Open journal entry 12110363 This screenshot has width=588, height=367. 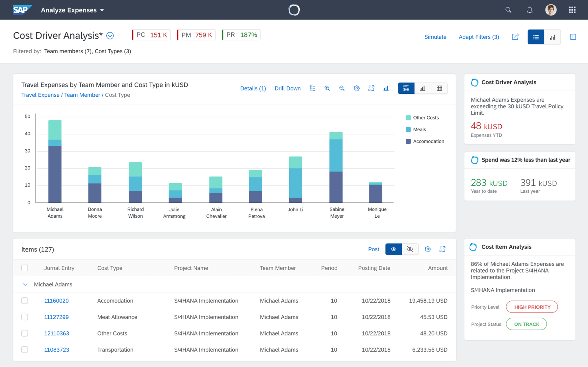[57, 333]
